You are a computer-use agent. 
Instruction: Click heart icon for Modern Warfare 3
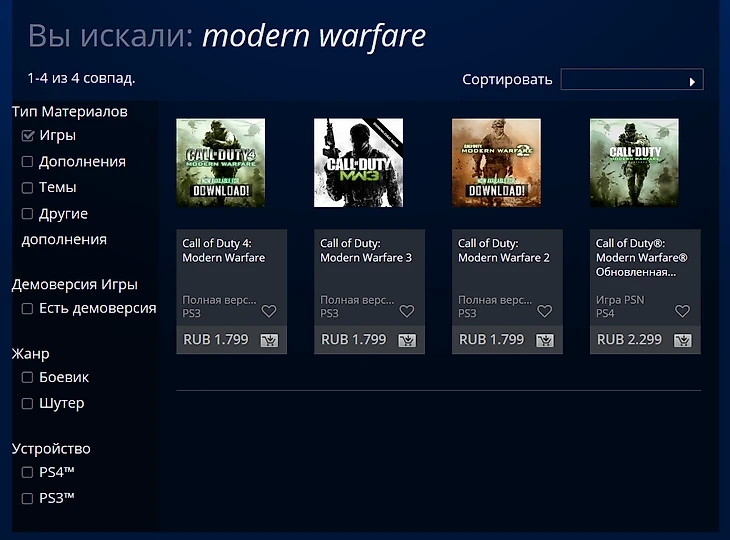coord(406,311)
